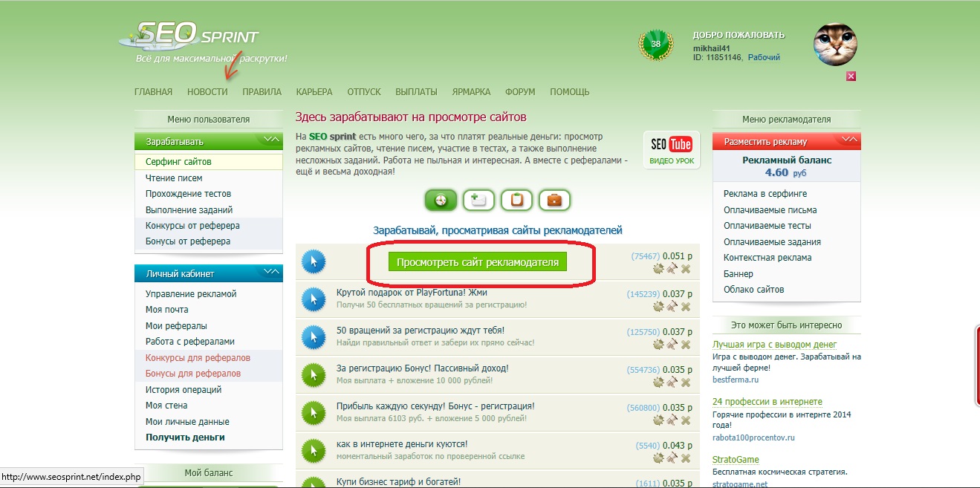Open tasks via the briefcase icon

[554, 200]
